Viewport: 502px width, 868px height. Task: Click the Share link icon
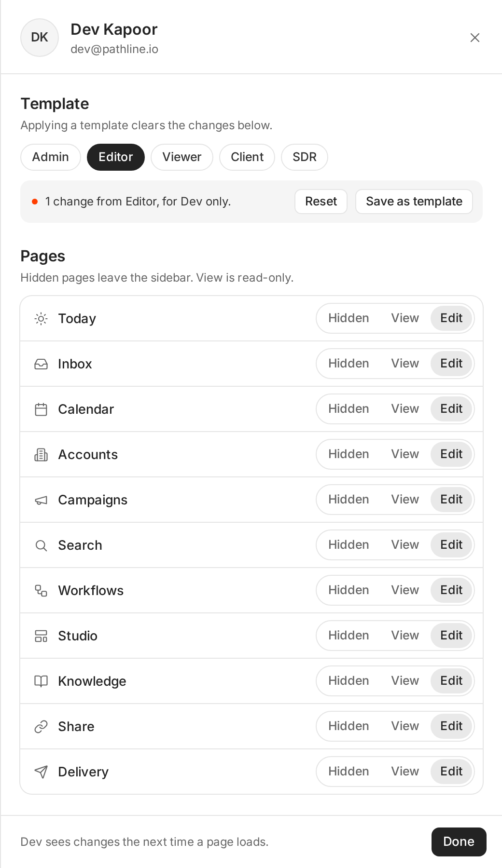pos(41,727)
